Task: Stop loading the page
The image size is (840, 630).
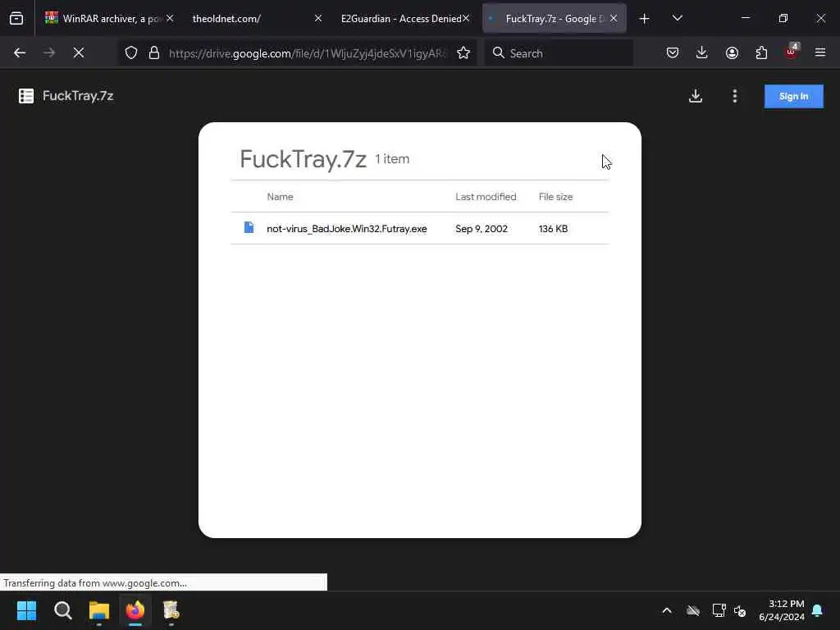Action: click(78, 52)
